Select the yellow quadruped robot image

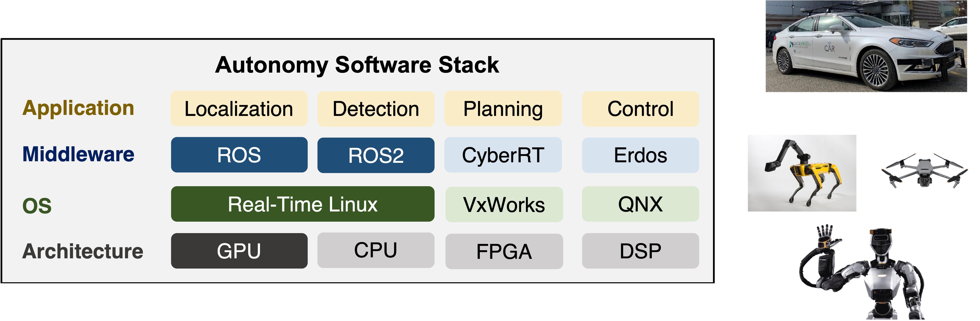(802, 173)
